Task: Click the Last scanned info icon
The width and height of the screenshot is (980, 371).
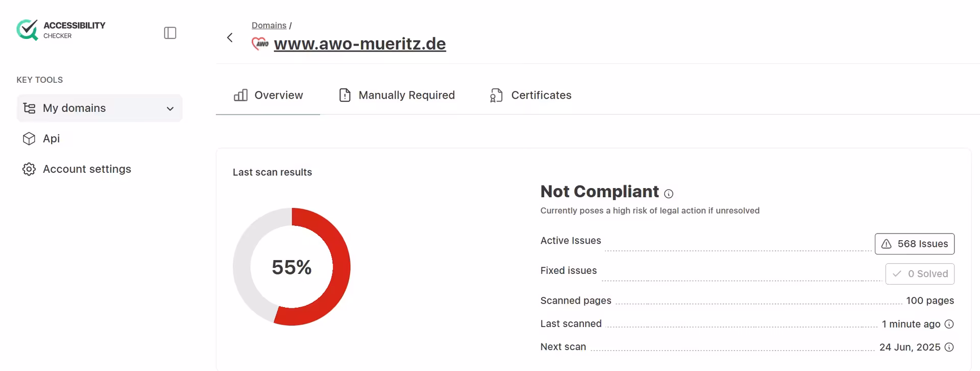Action: coord(949,324)
